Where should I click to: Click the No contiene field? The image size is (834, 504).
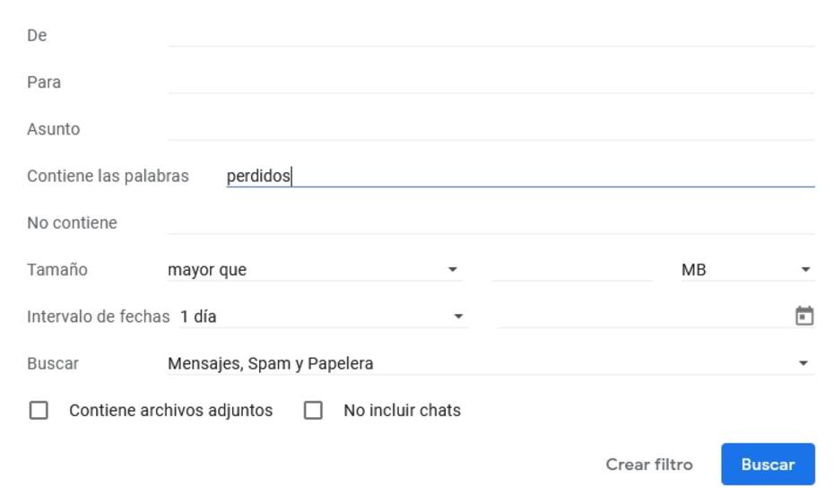click(491, 222)
